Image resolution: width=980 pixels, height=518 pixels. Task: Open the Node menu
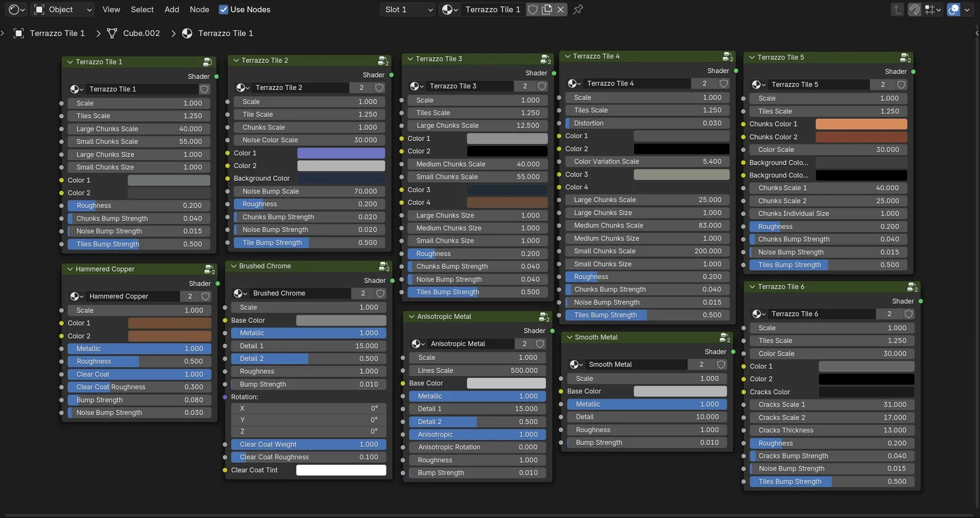pos(200,9)
